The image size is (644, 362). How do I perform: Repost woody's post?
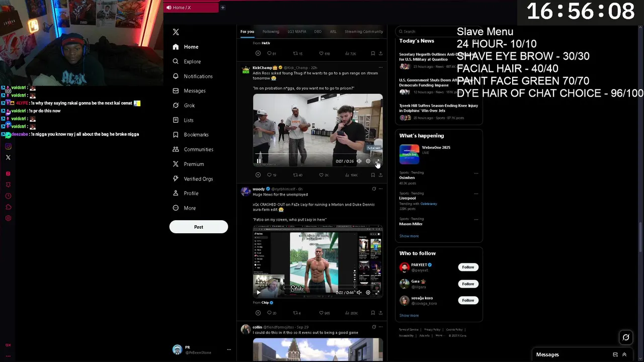coord(297,313)
